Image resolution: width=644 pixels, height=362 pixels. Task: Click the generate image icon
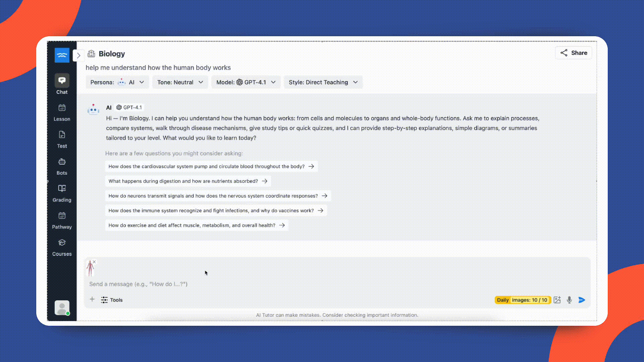coord(557,300)
